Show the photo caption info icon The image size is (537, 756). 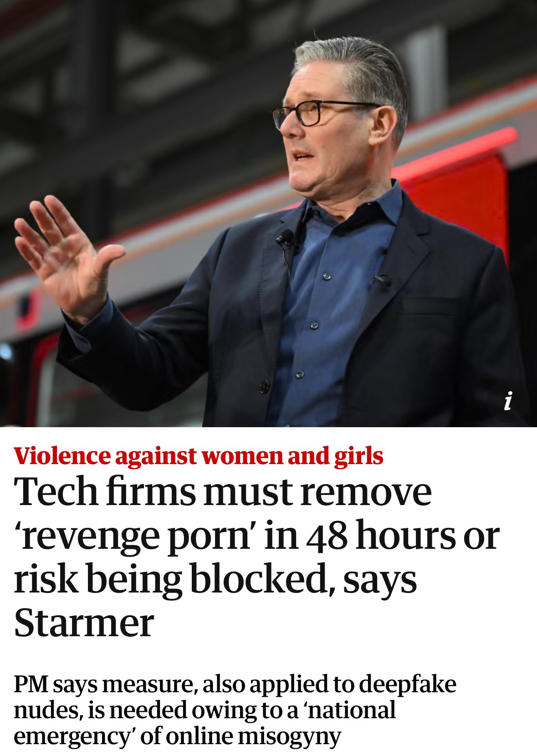tap(508, 401)
